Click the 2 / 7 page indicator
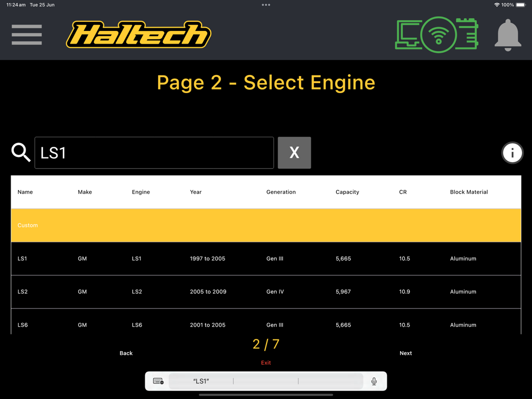Viewport: 532px width, 399px height. pyautogui.click(x=266, y=344)
